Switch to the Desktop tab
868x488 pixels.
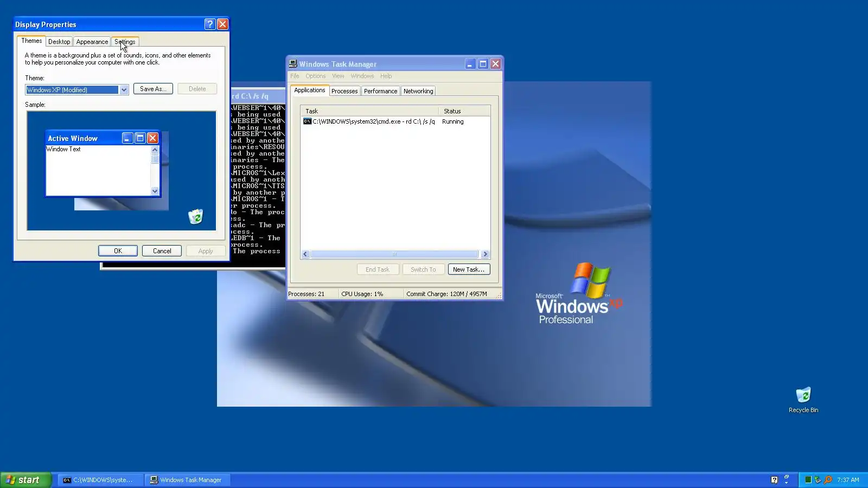point(59,42)
